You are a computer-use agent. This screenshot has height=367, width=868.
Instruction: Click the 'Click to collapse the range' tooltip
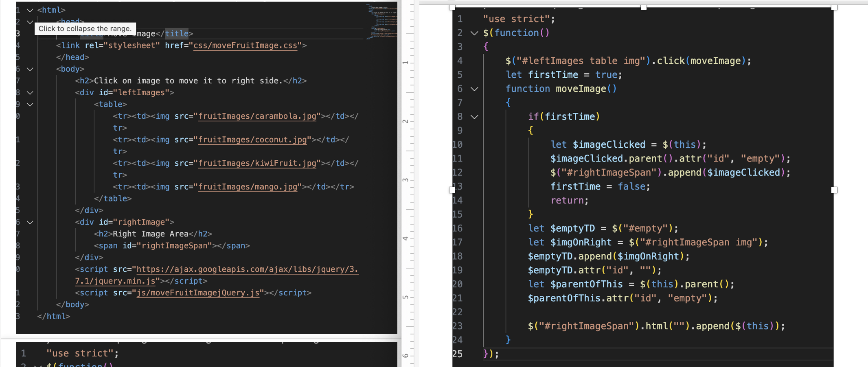click(x=85, y=28)
